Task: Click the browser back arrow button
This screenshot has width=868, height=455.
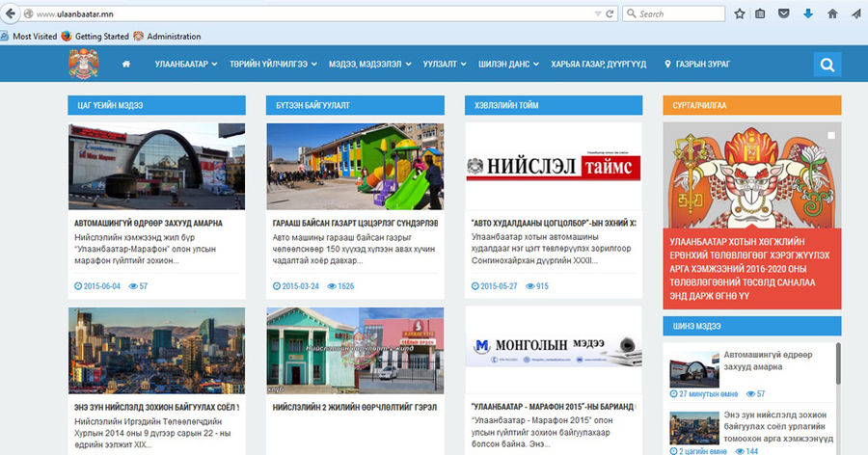Action: [11, 14]
